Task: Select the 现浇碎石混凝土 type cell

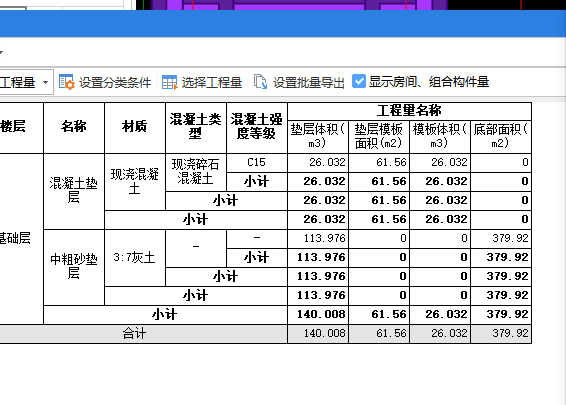Action: pos(196,172)
